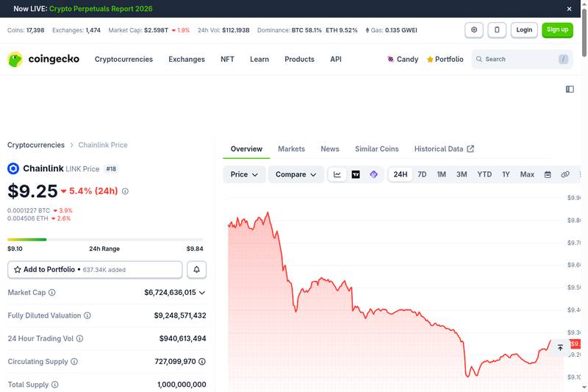Viewport: 588px width, 392px height.
Task: Open the Cryptocurrencies menu
Action: pos(123,60)
